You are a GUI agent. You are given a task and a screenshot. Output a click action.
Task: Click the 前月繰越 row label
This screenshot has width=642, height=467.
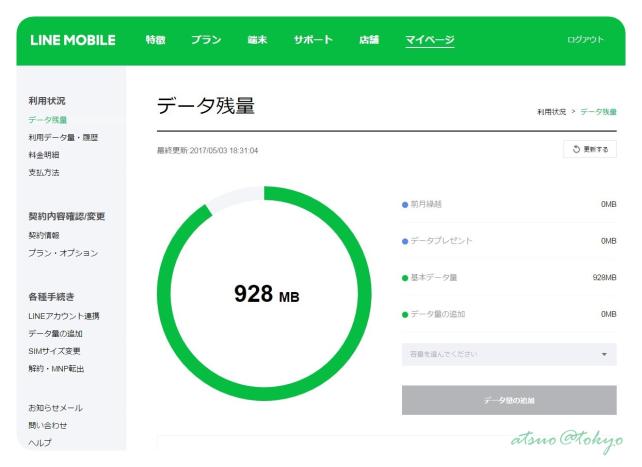[x=426, y=204]
